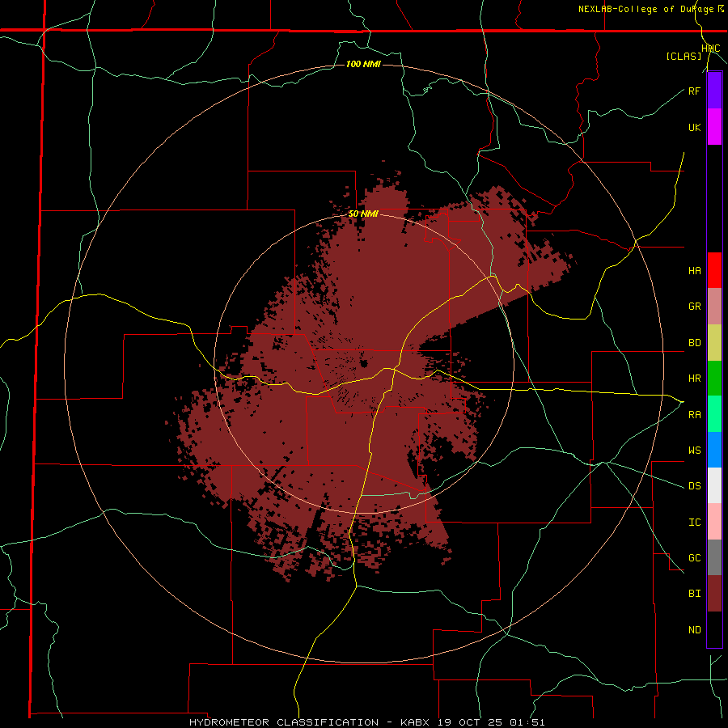Click the BI dark red legend swatch
728x728 pixels.
pos(714,594)
